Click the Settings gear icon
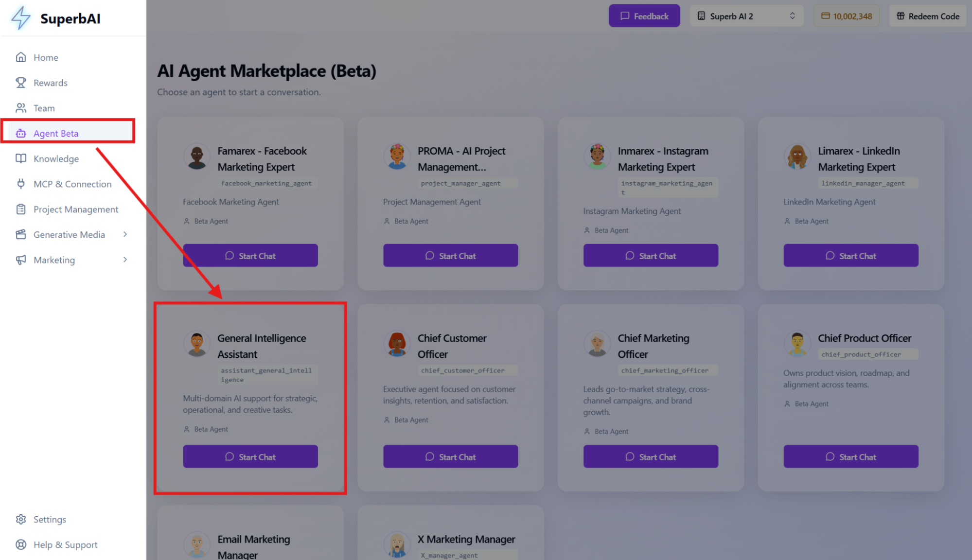The width and height of the screenshot is (972, 560). (21, 519)
